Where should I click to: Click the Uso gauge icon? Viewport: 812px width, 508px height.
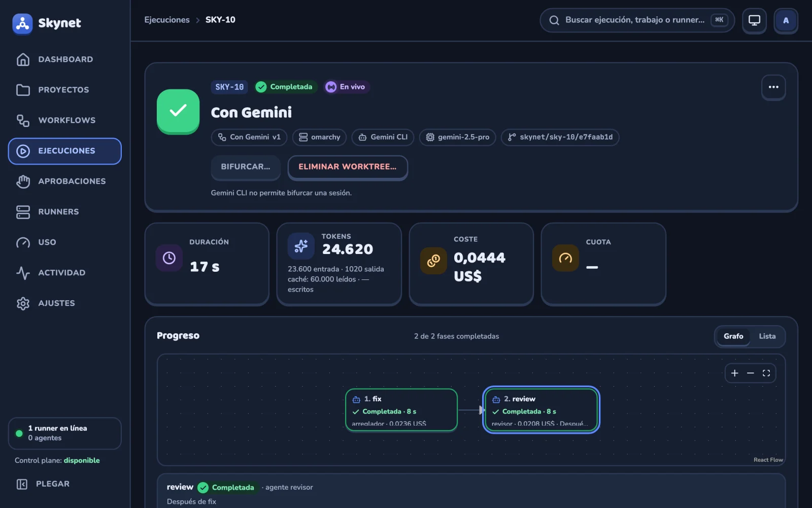click(x=23, y=242)
